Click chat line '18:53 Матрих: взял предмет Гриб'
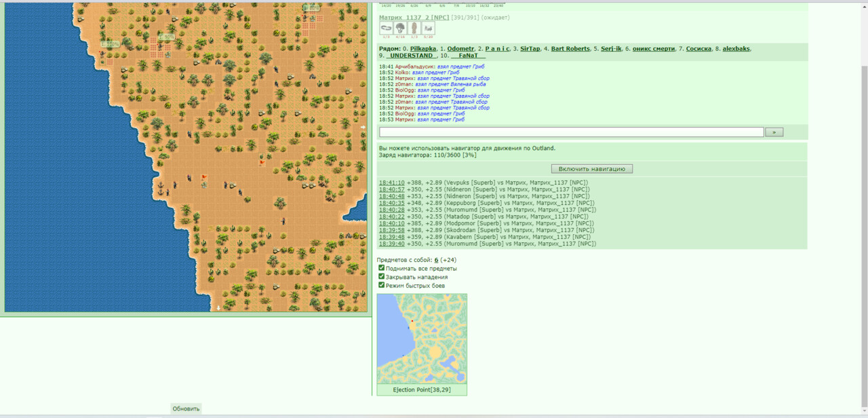This screenshot has height=418, width=868. click(422, 119)
